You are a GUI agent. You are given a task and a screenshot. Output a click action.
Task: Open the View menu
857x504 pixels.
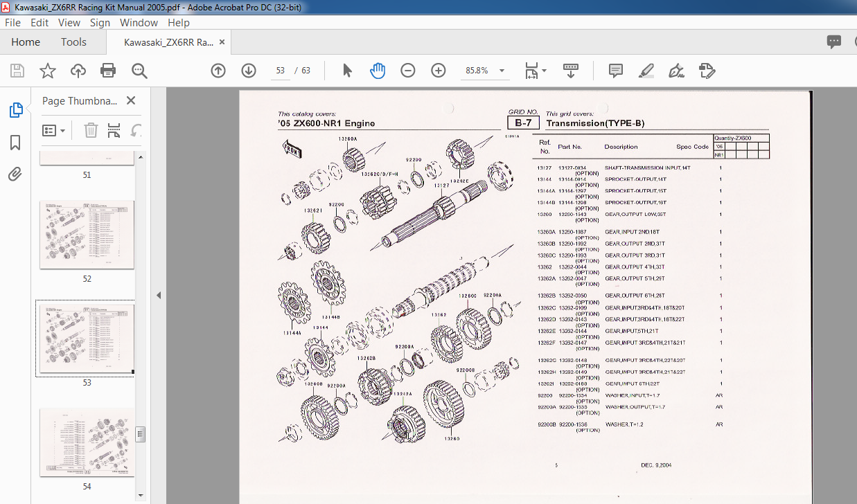(x=69, y=22)
